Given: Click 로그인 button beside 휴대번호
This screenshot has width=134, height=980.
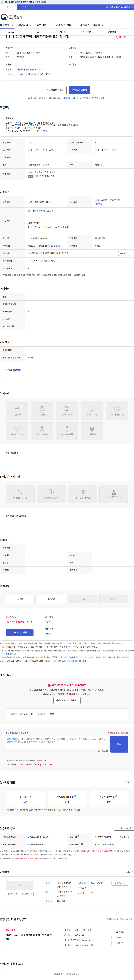Looking at the screenshot, I should tap(52, 714).
